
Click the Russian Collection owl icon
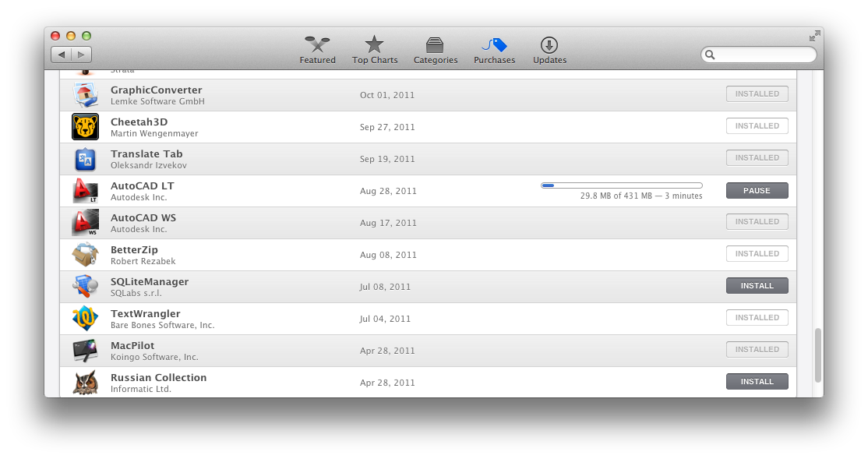[x=85, y=383]
